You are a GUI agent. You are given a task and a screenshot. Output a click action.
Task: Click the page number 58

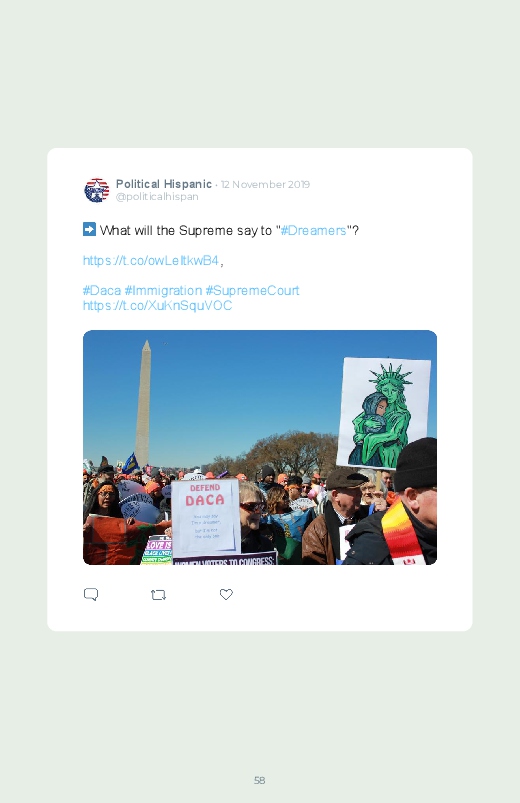[259, 780]
